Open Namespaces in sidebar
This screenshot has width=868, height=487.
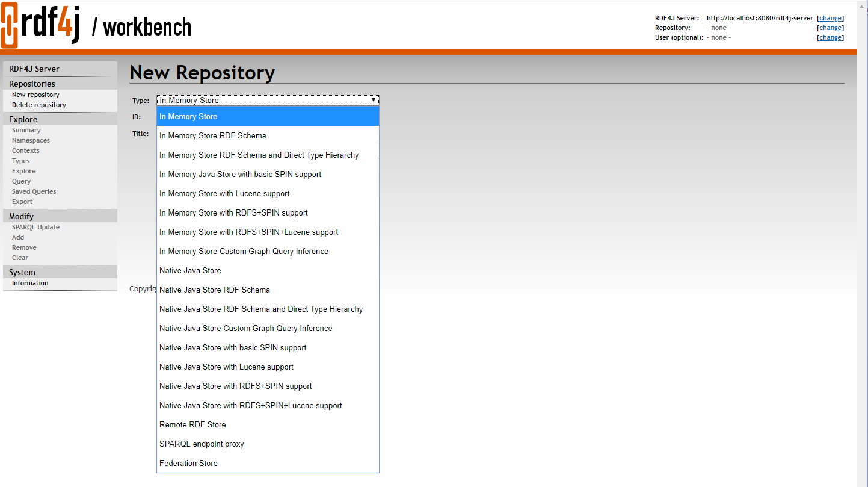coord(31,140)
